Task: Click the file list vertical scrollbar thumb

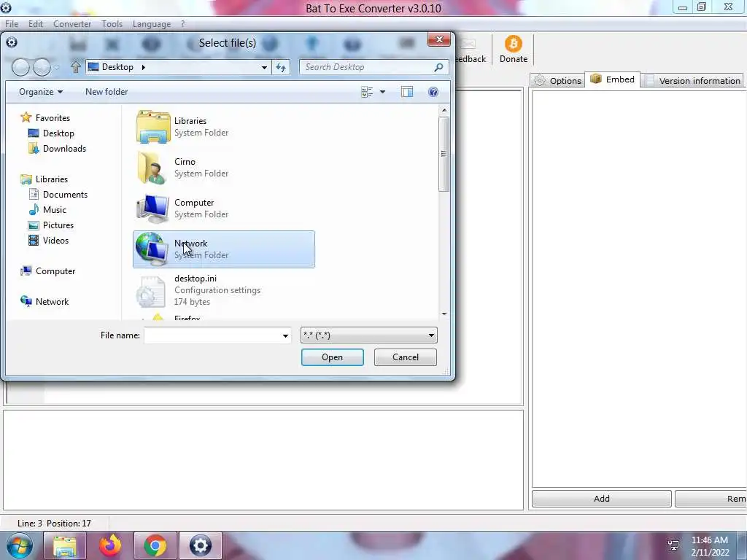Action: 444,154
